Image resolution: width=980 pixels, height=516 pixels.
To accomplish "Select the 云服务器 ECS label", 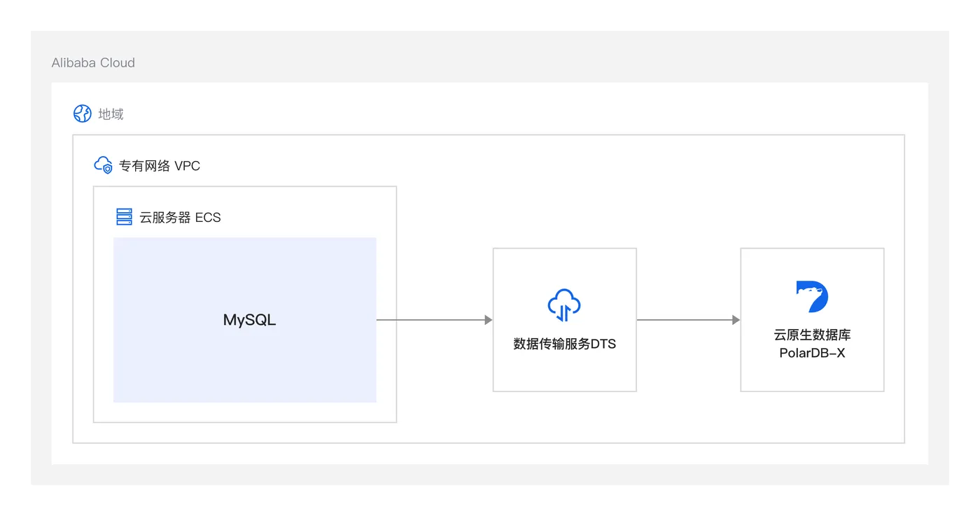I will point(180,218).
